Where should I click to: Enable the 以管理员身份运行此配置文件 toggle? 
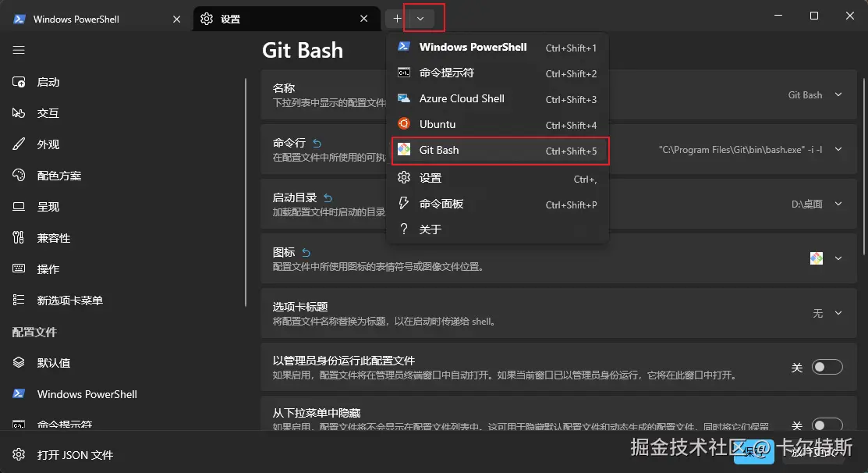(x=827, y=366)
